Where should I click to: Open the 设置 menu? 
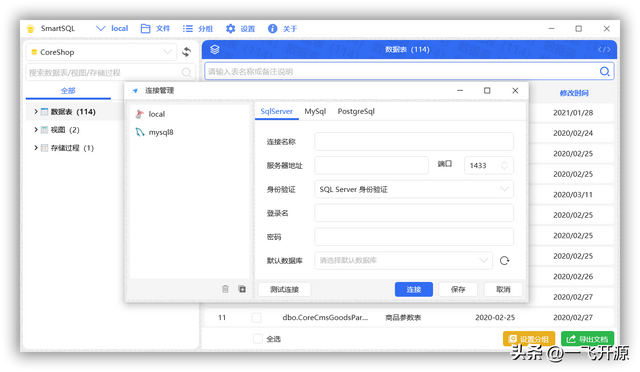click(240, 29)
